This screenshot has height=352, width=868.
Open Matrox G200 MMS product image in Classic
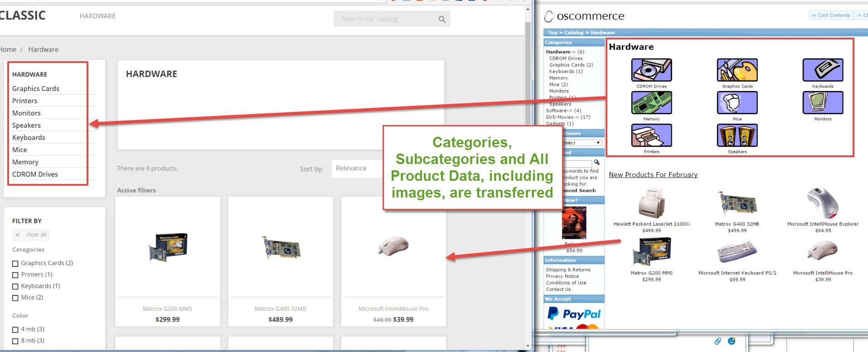tap(168, 247)
